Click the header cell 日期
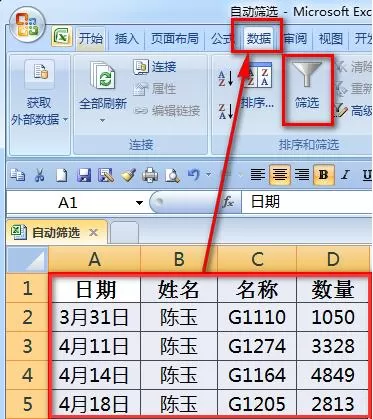 pos(95,288)
